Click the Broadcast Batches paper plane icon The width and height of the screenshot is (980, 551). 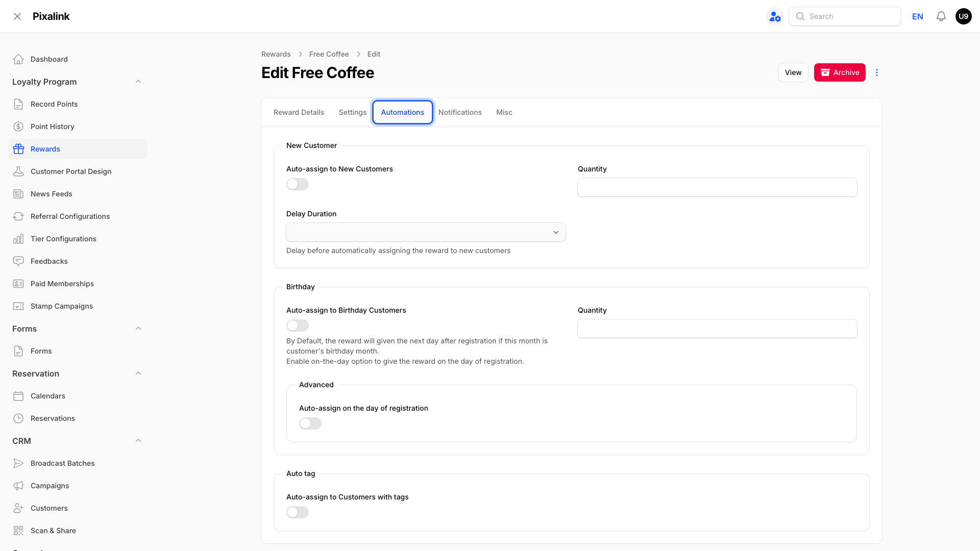click(18, 463)
